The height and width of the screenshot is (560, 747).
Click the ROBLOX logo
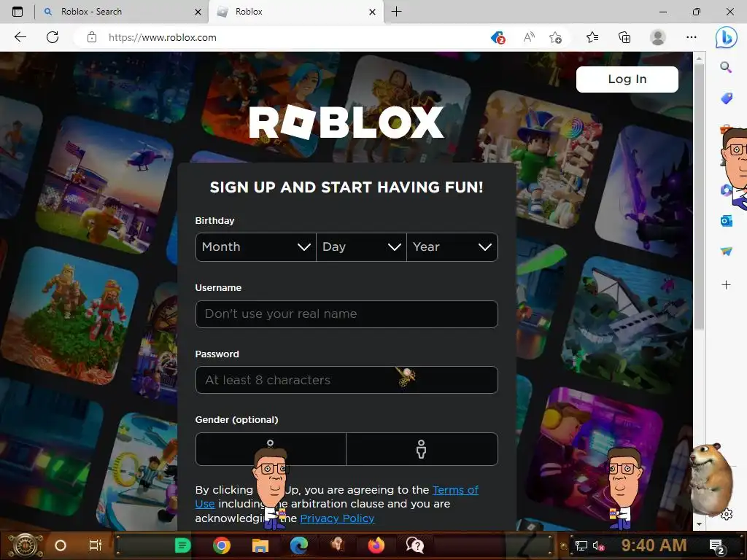pyautogui.click(x=347, y=122)
